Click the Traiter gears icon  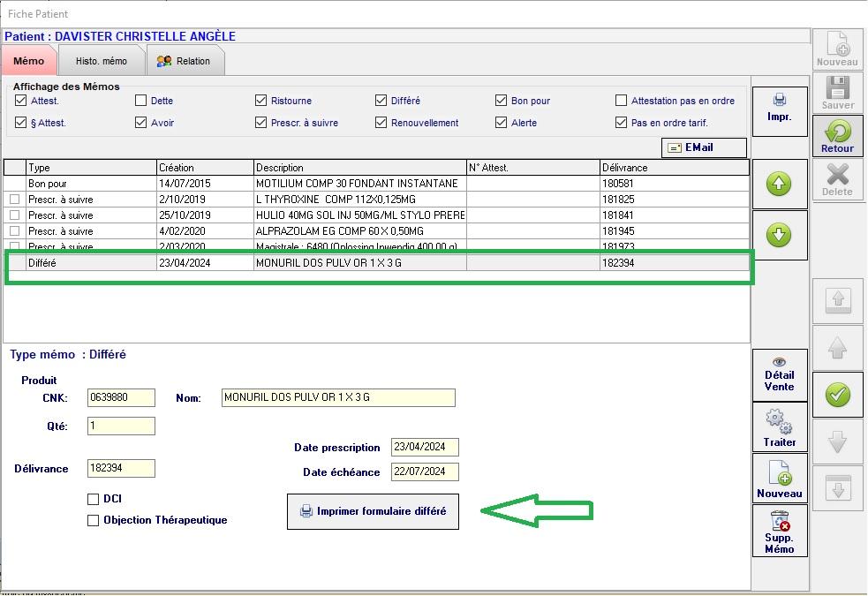tap(779, 426)
